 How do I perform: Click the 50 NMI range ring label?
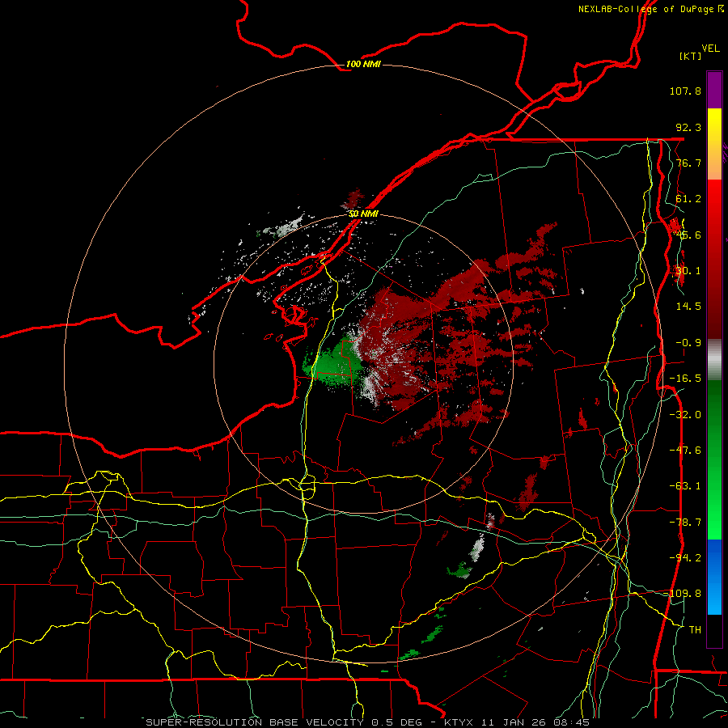point(363,214)
